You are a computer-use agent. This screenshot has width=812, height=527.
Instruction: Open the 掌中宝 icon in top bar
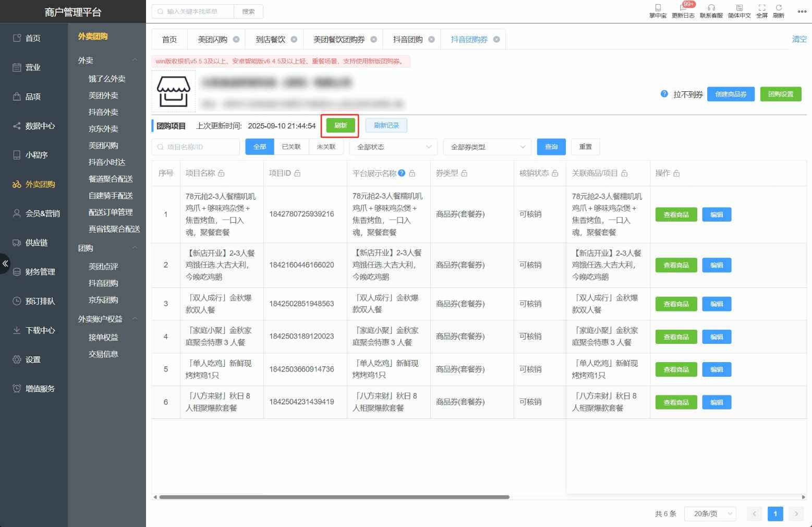658,11
